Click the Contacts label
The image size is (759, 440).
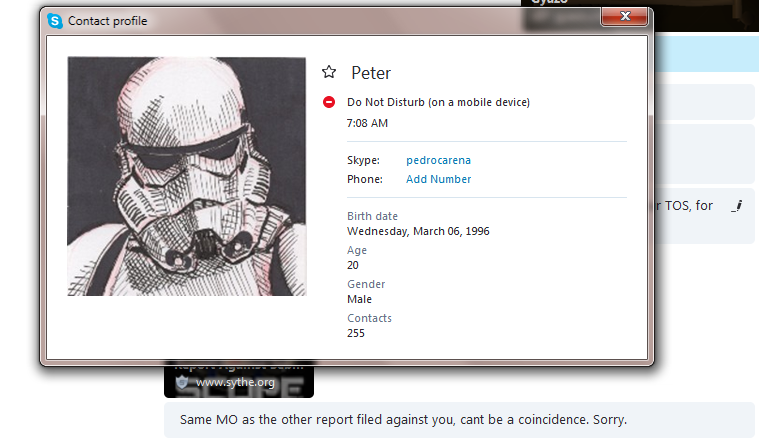click(369, 318)
